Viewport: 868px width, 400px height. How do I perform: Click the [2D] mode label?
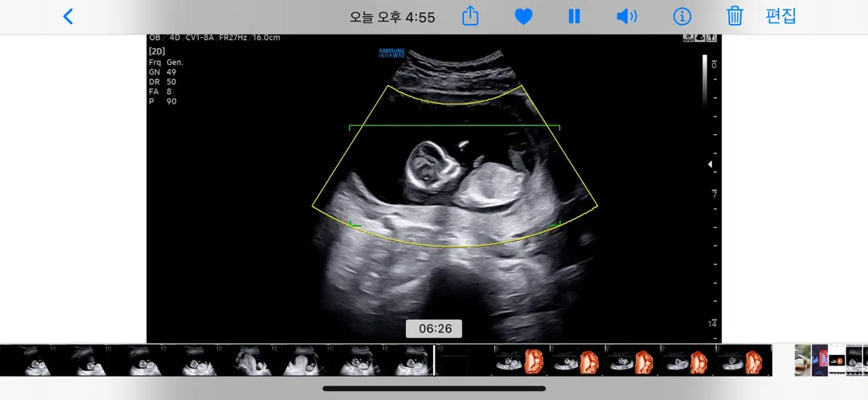pyautogui.click(x=157, y=51)
